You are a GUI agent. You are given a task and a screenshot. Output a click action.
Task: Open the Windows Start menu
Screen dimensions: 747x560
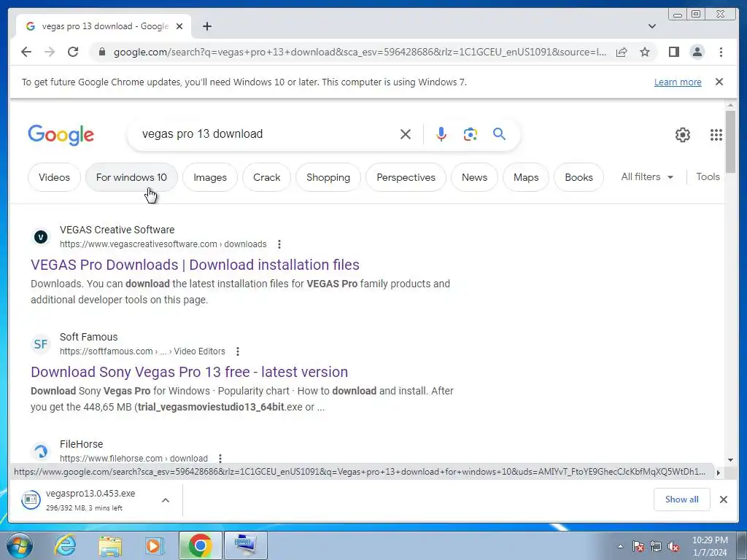point(20,545)
